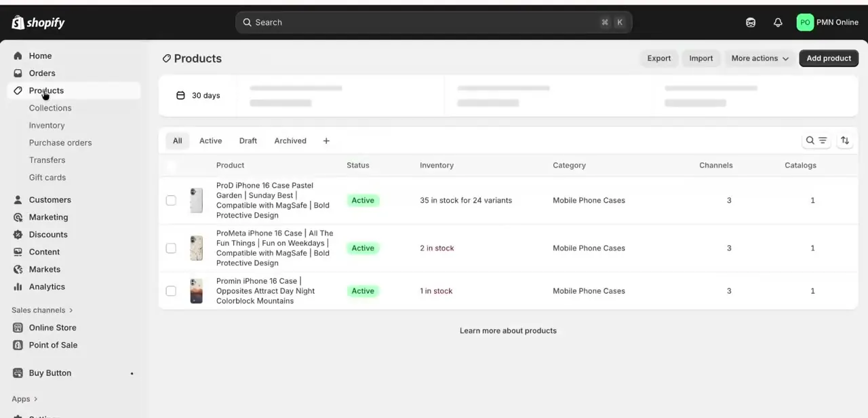Image resolution: width=868 pixels, height=418 pixels.
Task: Click the Orders inbox icon
Action: (18, 73)
